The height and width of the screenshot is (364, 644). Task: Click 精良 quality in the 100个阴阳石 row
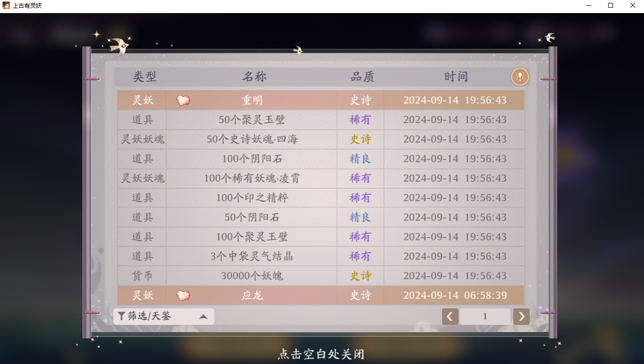pyautogui.click(x=361, y=159)
